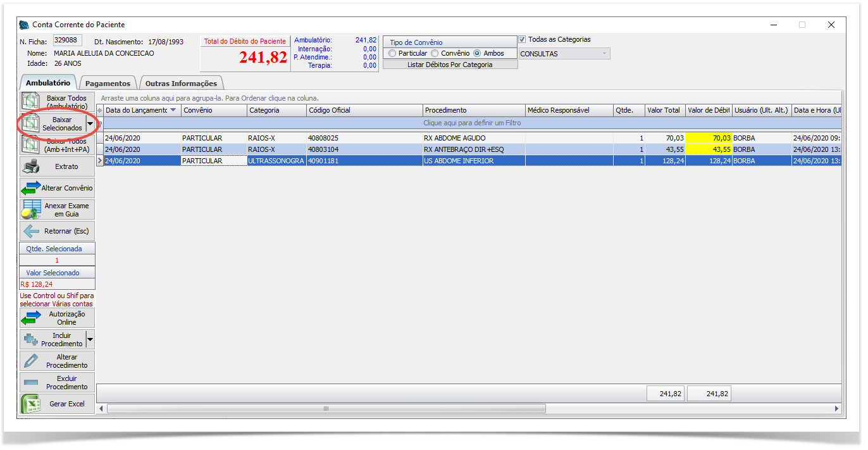Expand the Incluir Procedimento dropdown arrow

90,340
